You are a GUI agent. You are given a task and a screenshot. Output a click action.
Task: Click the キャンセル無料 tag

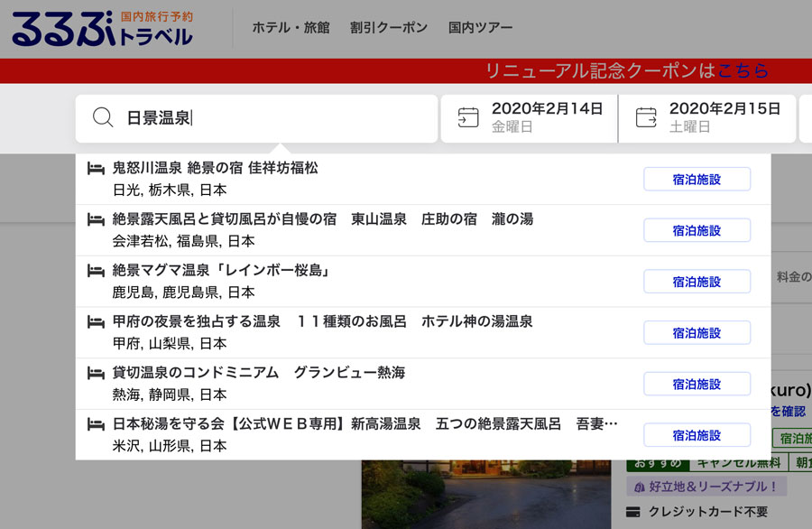(x=739, y=463)
